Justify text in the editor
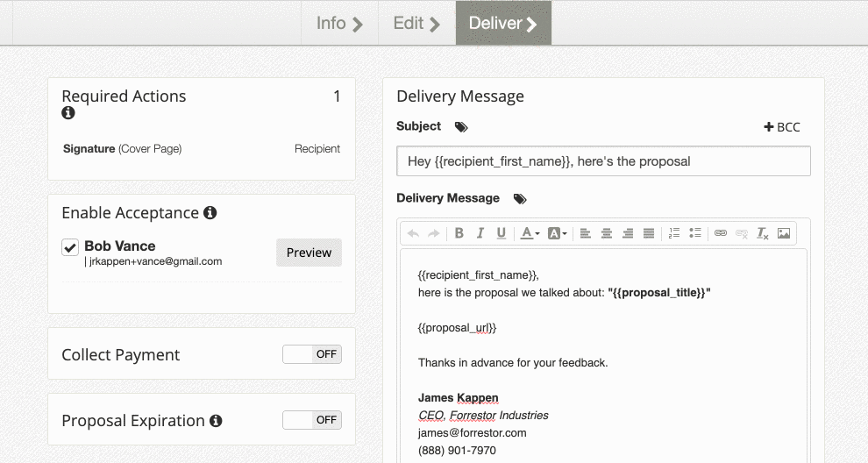868x463 pixels. pyautogui.click(x=649, y=234)
